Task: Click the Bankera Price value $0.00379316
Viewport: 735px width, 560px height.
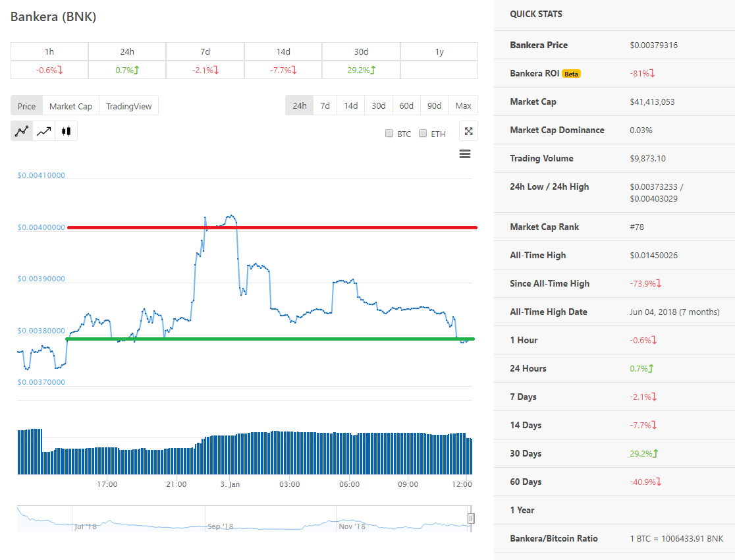Action: tap(653, 45)
